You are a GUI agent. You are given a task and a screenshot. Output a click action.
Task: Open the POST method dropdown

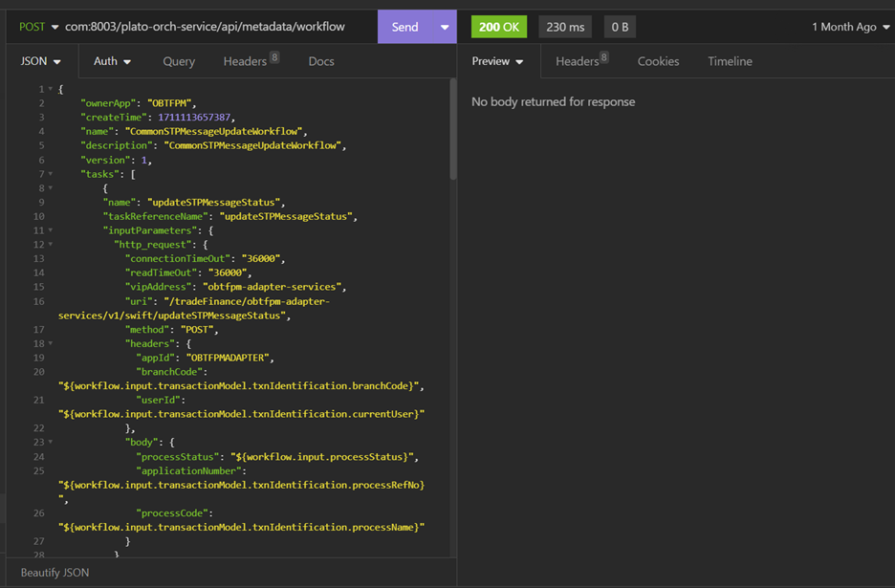click(38, 27)
